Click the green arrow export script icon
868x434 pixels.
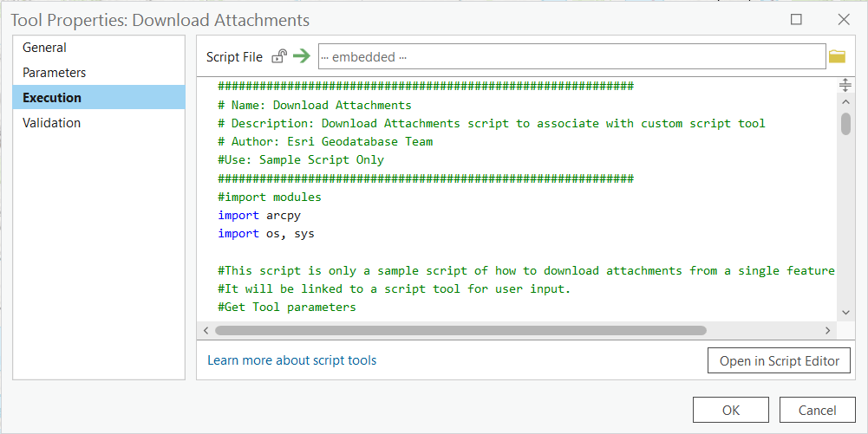pyautogui.click(x=302, y=55)
